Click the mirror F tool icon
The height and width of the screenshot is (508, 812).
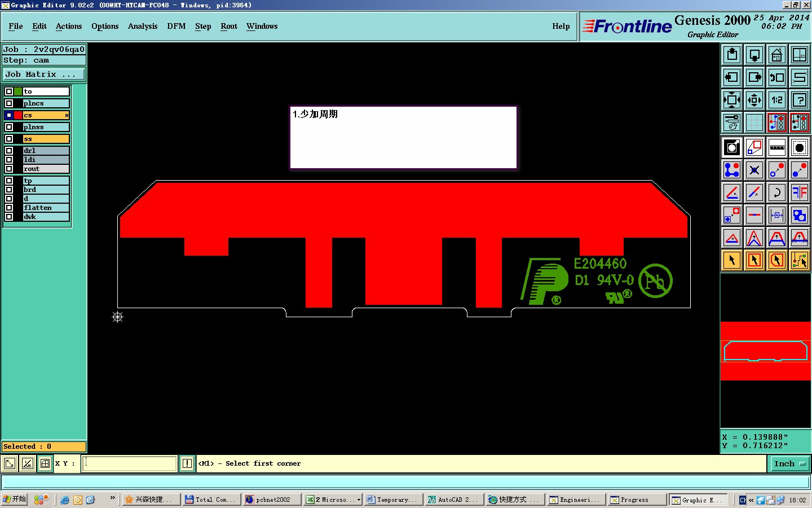coord(800,192)
